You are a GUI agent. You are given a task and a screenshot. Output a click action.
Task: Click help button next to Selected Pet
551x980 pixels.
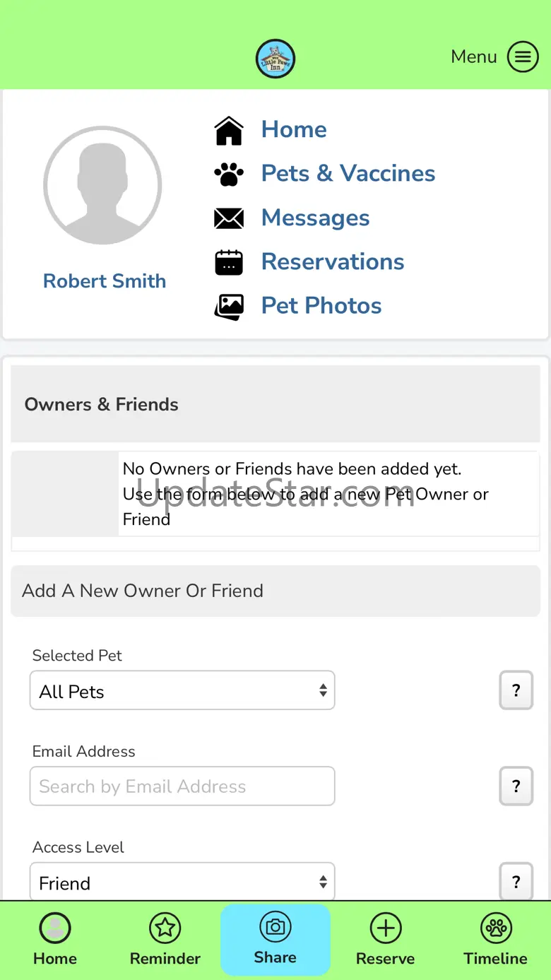tap(516, 690)
